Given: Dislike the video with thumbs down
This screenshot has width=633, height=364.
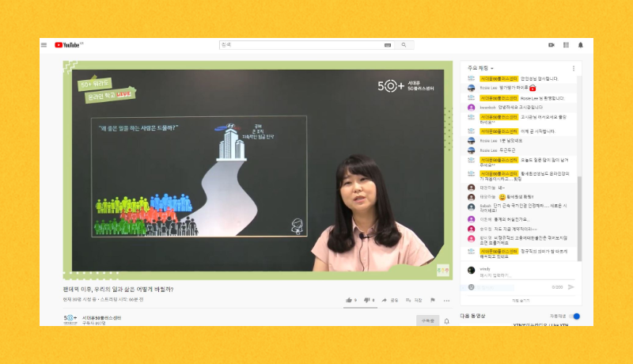Looking at the screenshot, I should (x=367, y=300).
